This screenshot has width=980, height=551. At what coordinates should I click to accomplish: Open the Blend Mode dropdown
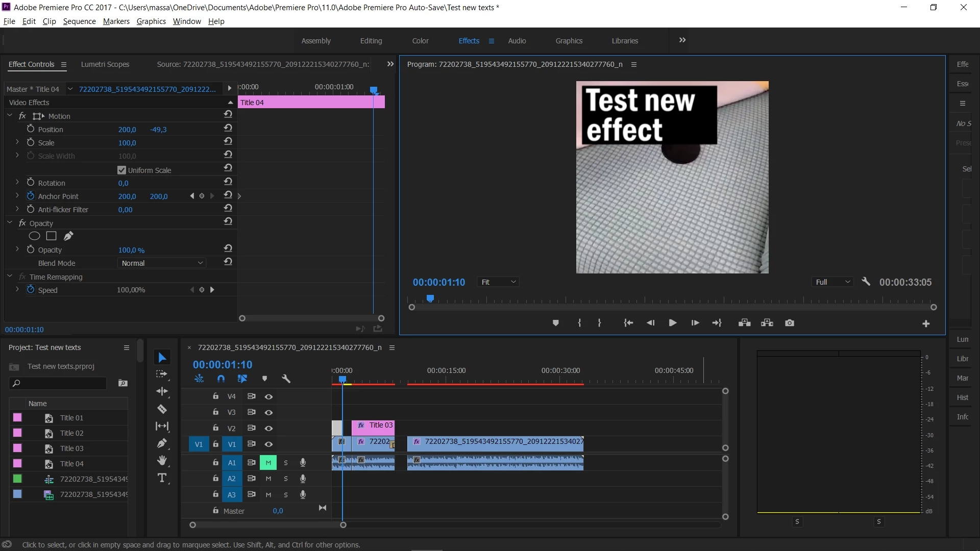point(162,263)
